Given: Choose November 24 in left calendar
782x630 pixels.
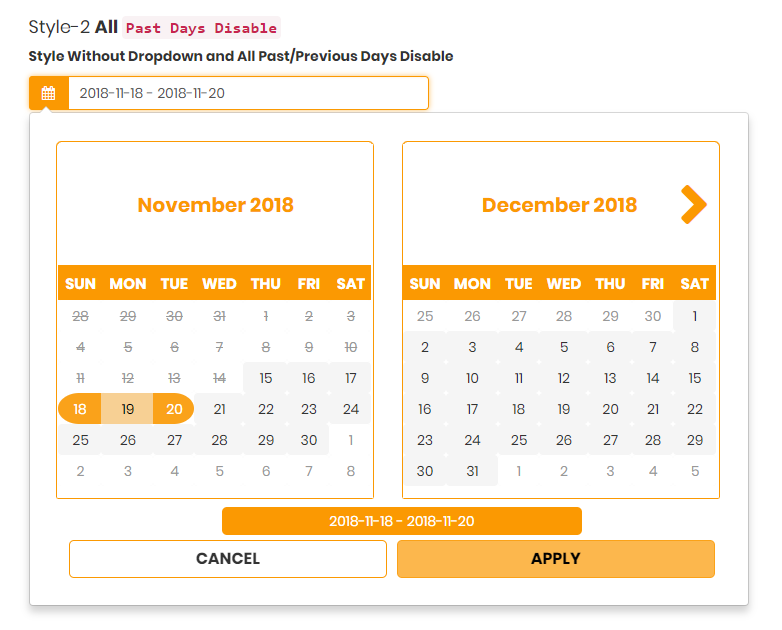Looking at the screenshot, I should [350, 409].
